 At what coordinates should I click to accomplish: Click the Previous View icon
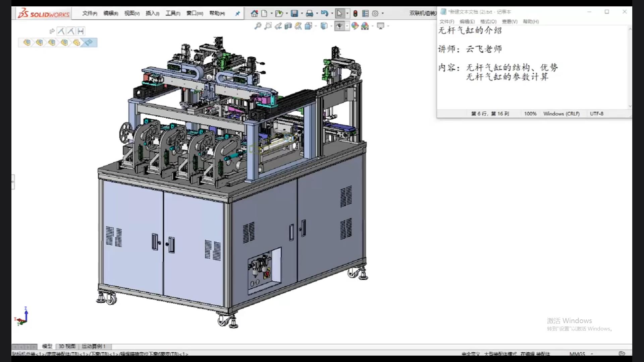tap(278, 26)
